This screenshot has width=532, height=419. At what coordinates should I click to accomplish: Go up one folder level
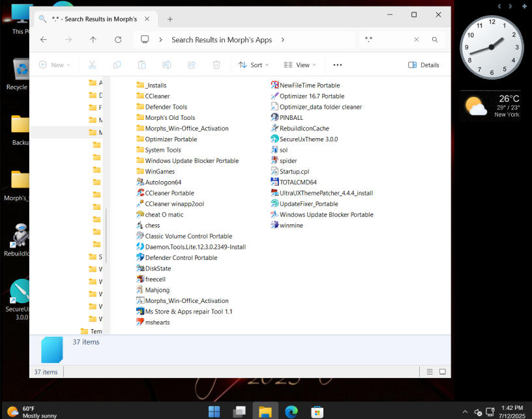93,40
